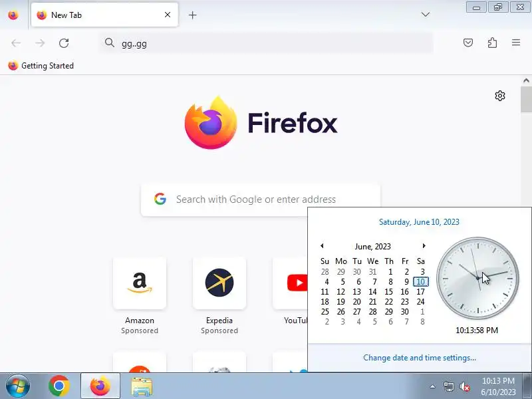
Task: Open the Firefox application menu
Action: pos(516,43)
